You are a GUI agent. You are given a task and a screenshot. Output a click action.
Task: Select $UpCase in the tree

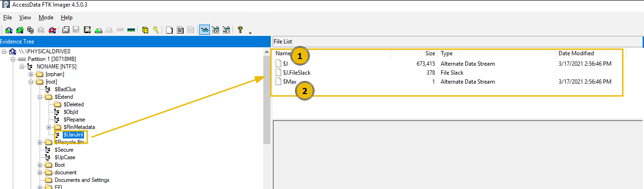pos(65,157)
